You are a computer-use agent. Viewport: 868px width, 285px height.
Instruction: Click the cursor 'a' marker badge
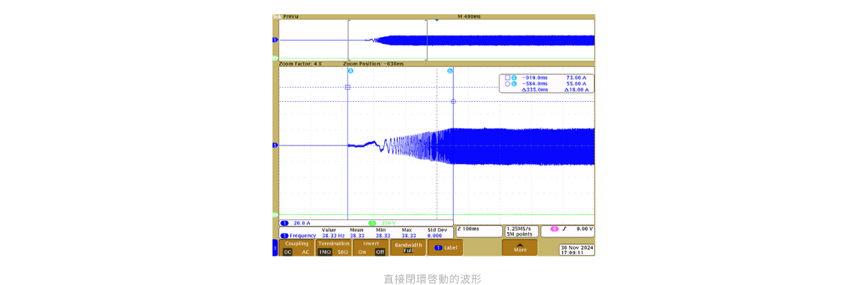click(350, 71)
